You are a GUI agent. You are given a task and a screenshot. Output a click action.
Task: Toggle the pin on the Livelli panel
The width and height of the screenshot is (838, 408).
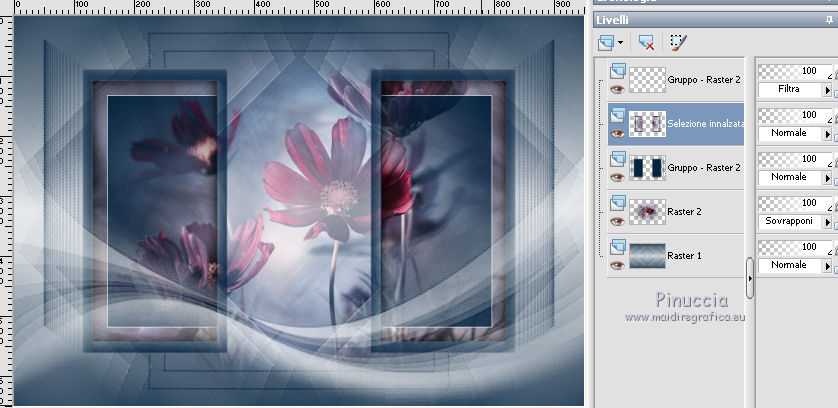tap(829, 20)
